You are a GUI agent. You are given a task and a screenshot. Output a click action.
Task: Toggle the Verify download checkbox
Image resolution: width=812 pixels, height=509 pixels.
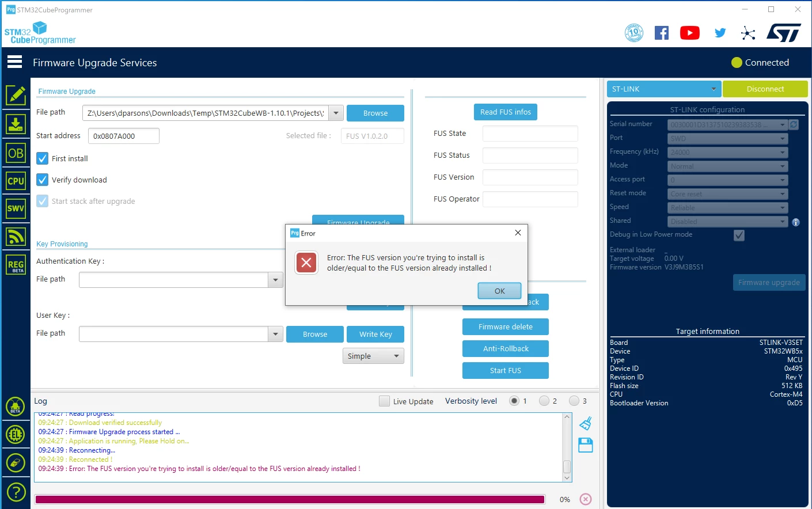click(43, 180)
